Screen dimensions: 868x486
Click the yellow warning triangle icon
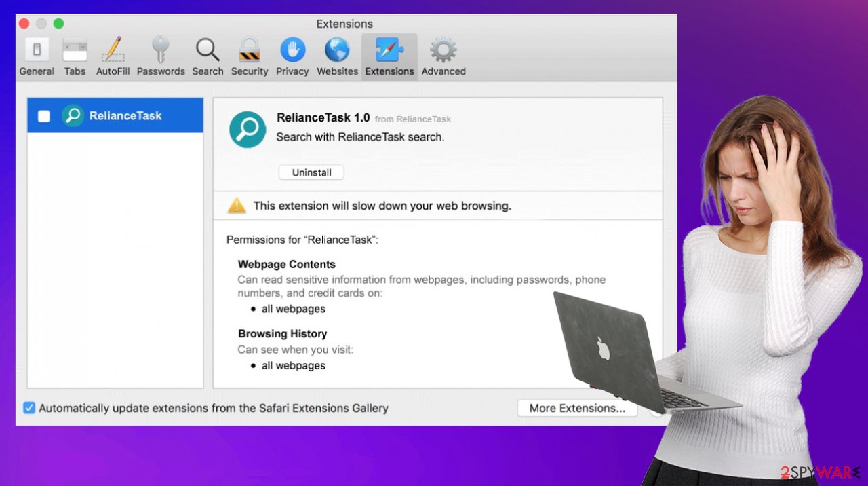click(x=237, y=206)
